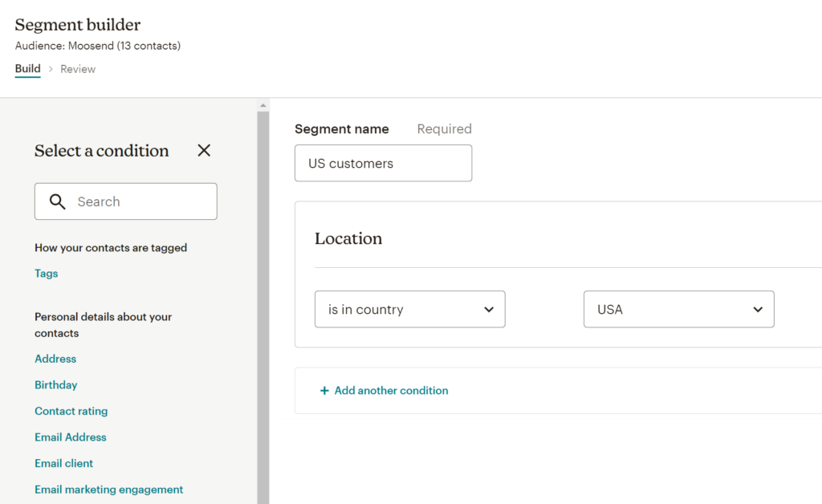Click the Segment name input field

click(383, 163)
